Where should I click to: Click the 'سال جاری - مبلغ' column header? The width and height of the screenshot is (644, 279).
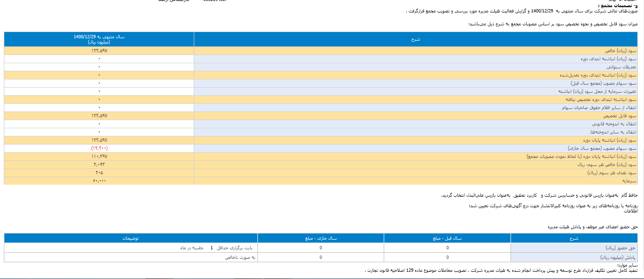(x=321, y=238)
